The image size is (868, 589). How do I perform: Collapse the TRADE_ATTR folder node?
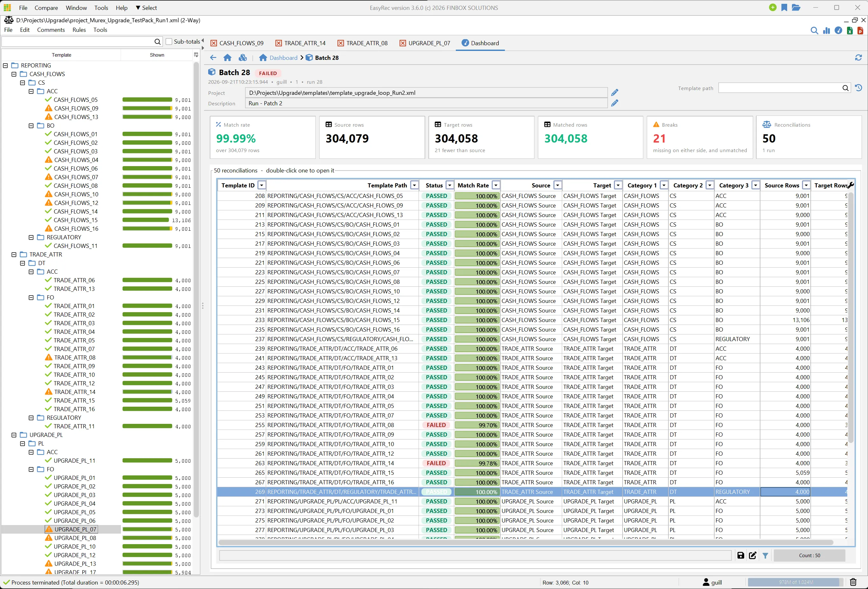[x=14, y=254]
